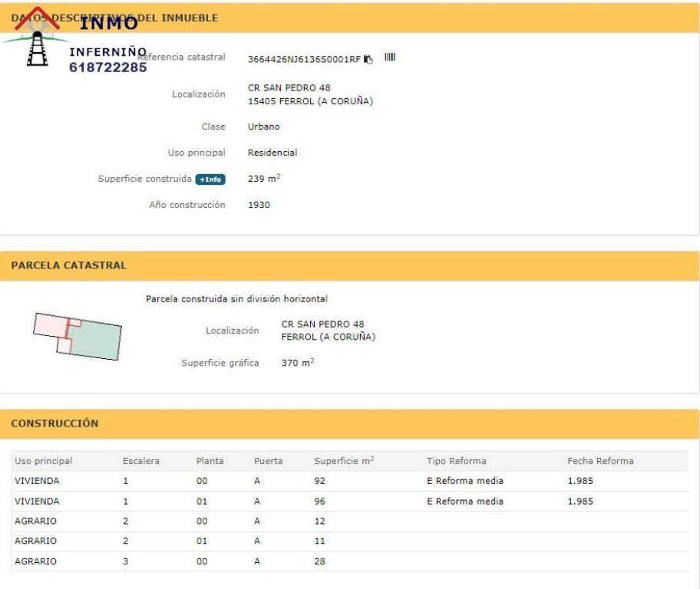
Task: Select the VIVIENDA row with surface 96
Action: (x=349, y=501)
